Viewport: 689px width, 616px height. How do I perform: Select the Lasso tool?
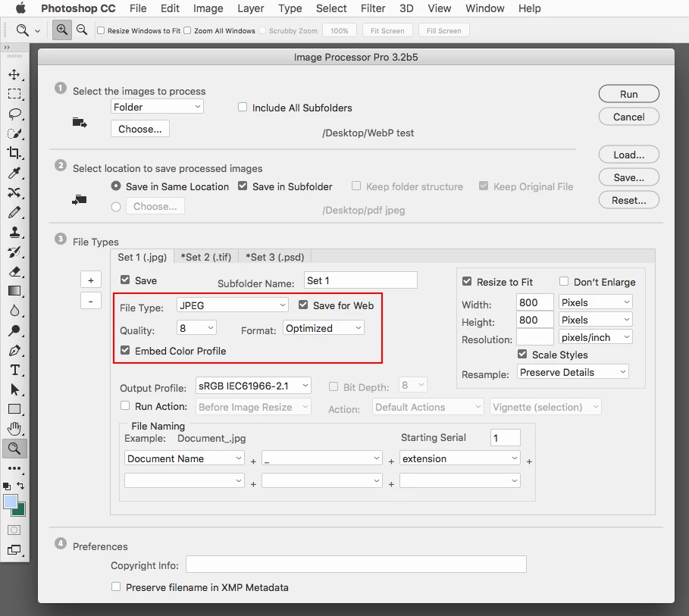[x=14, y=114]
